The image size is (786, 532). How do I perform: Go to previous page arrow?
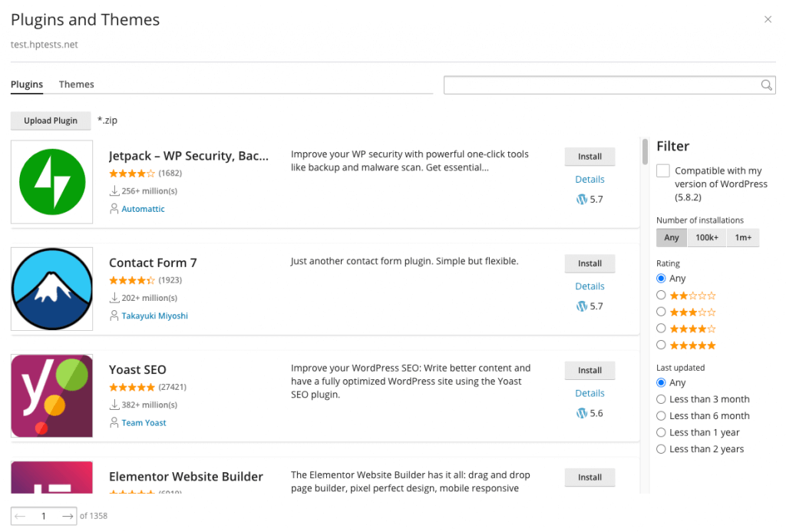(21, 516)
